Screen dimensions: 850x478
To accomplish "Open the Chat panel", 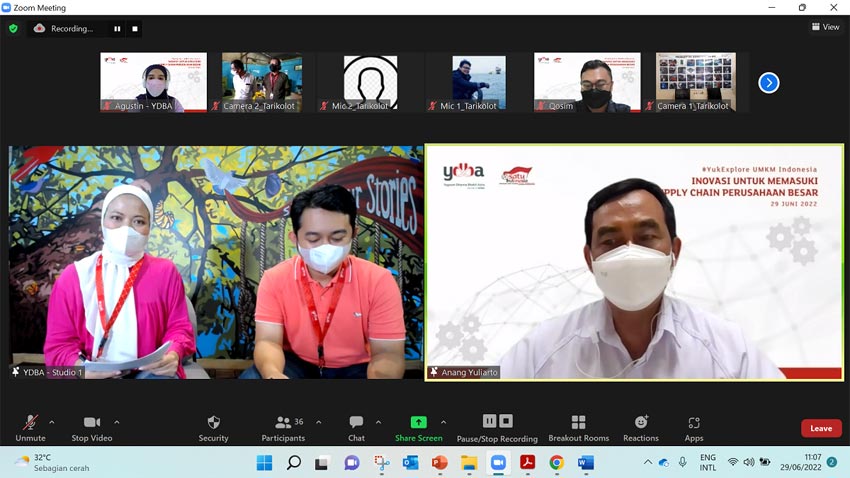I will coord(356,428).
